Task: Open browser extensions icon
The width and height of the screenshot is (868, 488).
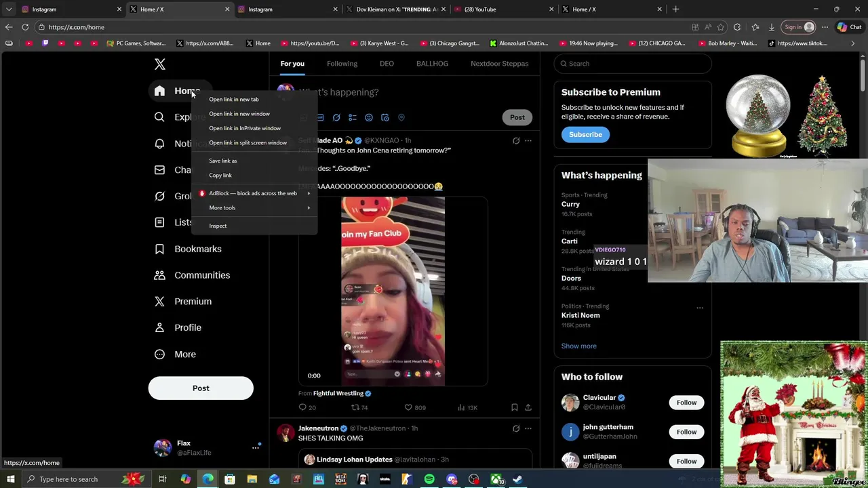Action: click(738, 27)
